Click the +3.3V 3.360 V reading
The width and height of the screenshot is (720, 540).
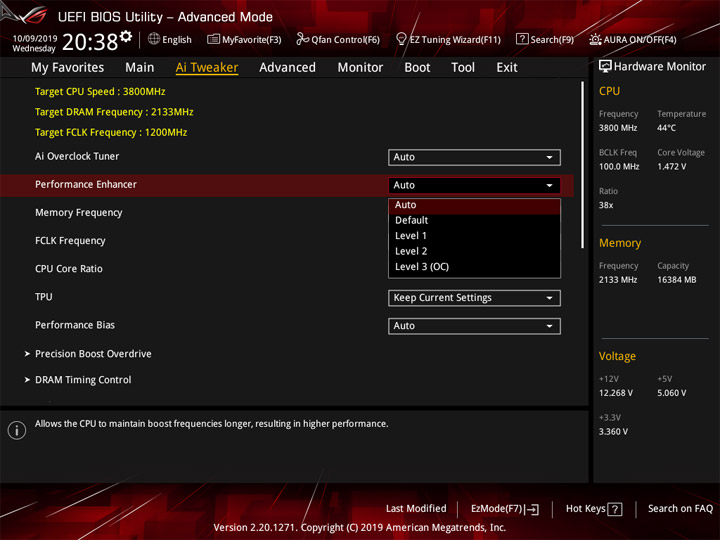click(613, 432)
